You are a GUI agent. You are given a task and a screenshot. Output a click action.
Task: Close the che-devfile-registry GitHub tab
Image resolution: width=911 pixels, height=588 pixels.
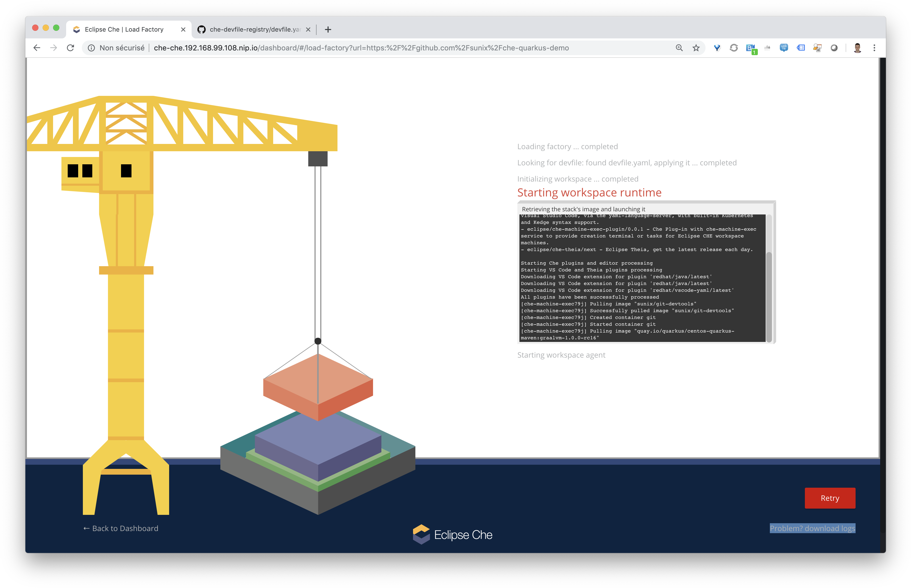click(308, 30)
